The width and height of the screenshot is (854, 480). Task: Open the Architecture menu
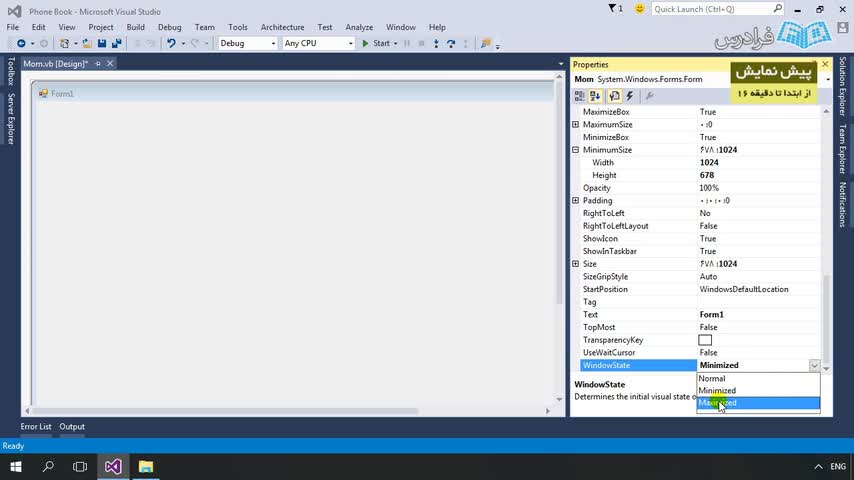coord(282,27)
